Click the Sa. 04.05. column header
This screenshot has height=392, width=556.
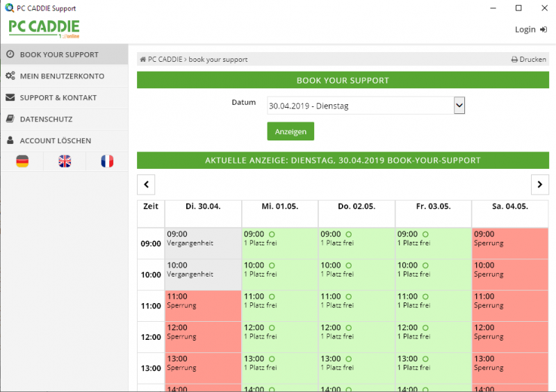tap(510, 213)
